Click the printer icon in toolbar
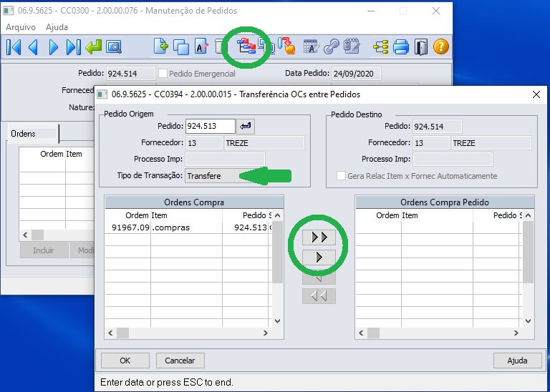550x392 pixels. pyautogui.click(x=400, y=46)
